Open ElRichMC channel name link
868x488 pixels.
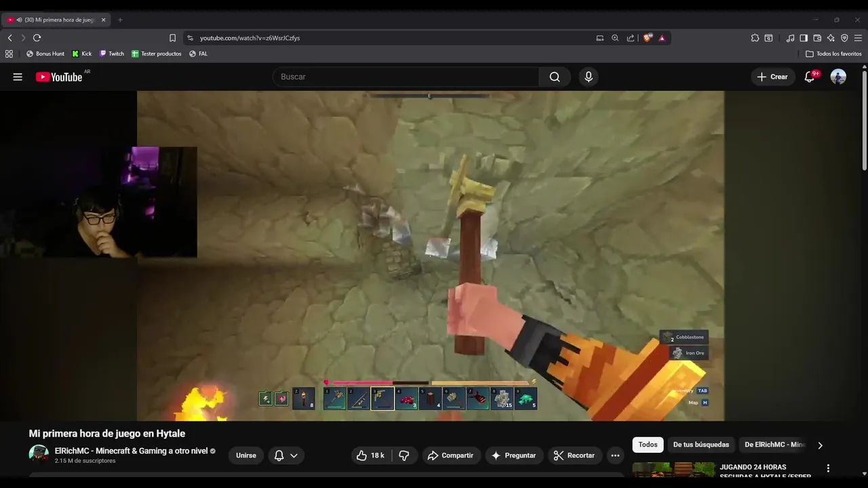131,451
